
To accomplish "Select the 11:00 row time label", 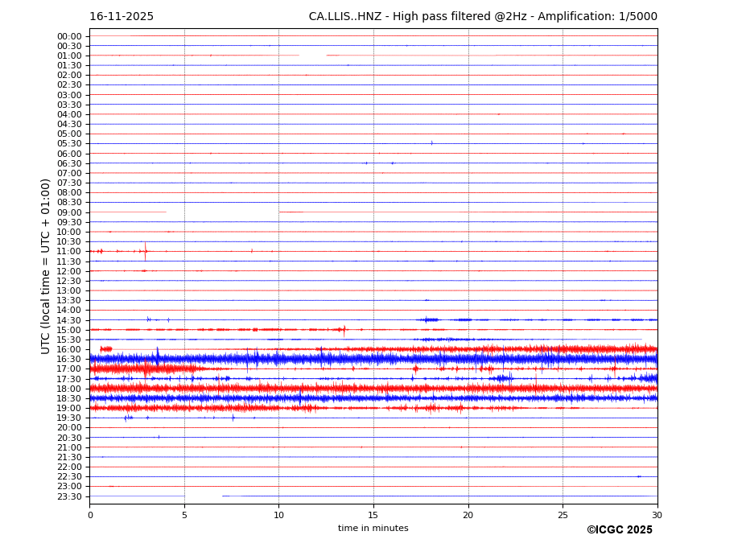I will 69,252.
